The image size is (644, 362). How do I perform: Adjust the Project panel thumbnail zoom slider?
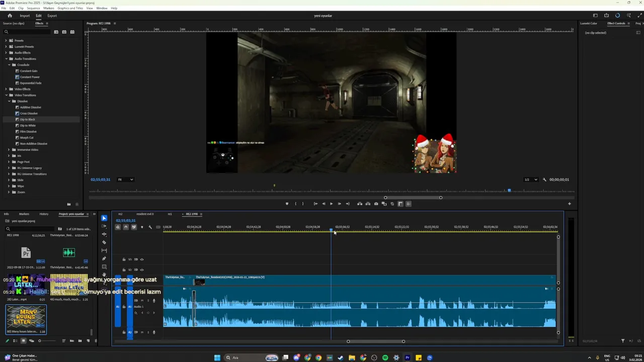(x=46, y=341)
